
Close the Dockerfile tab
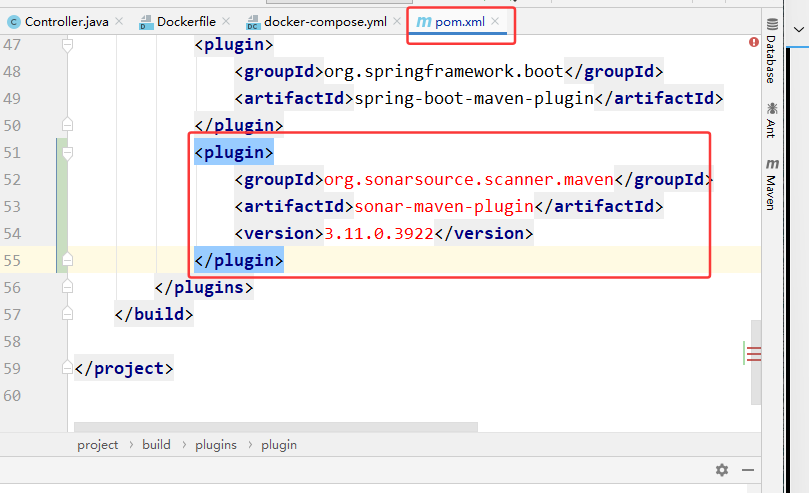pos(226,21)
